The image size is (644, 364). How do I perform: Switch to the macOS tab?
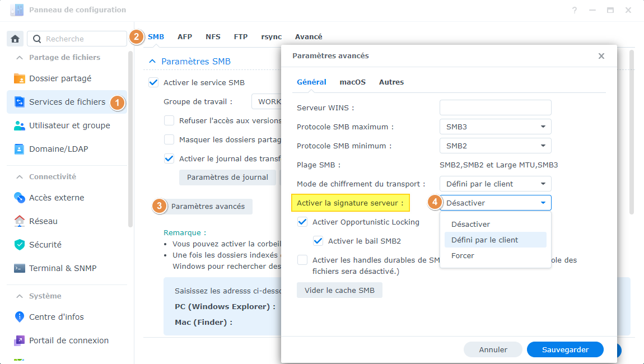pyautogui.click(x=352, y=82)
